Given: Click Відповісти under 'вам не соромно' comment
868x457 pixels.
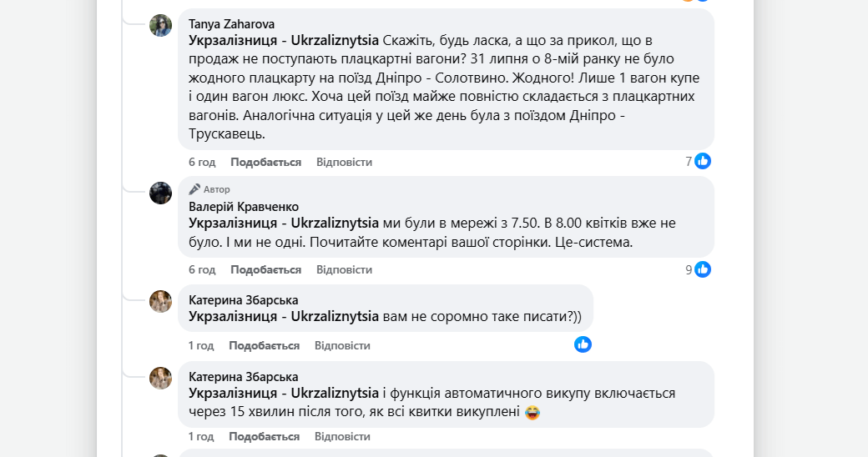Looking at the screenshot, I should (x=342, y=345).
